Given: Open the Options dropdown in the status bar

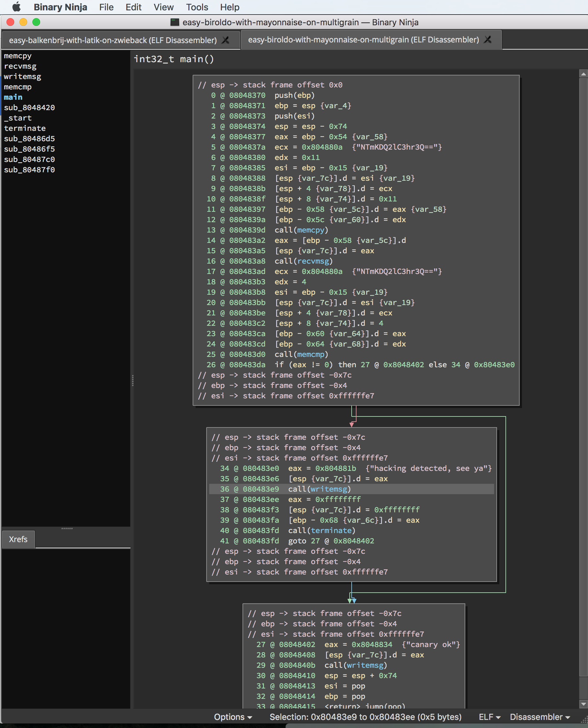Looking at the screenshot, I should pyautogui.click(x=233, y=717).
